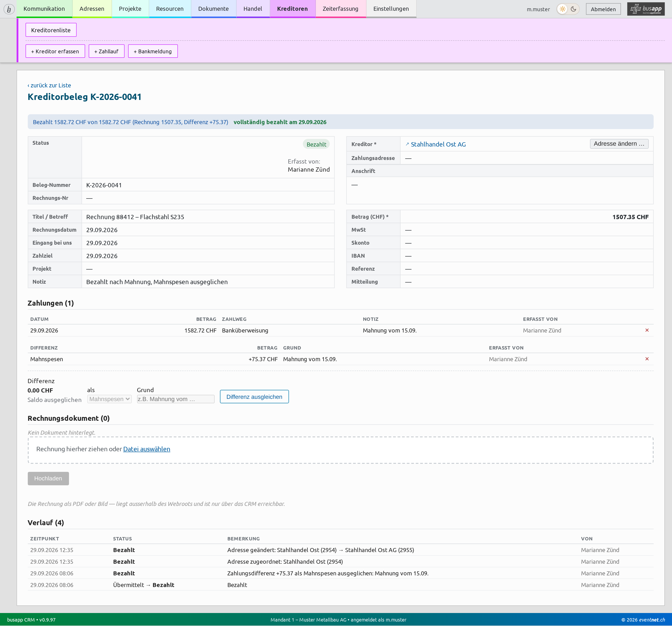Open the Kreditorenliste
The image size is (672, 626).
coord(51,30)
